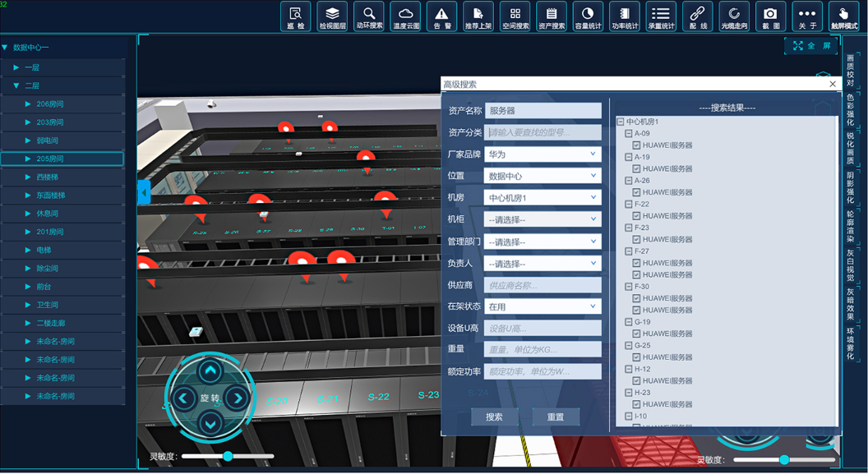Expand the 机柜 cabinet dropdown
The width and height of the screenshot is (868, 474).
543,220
